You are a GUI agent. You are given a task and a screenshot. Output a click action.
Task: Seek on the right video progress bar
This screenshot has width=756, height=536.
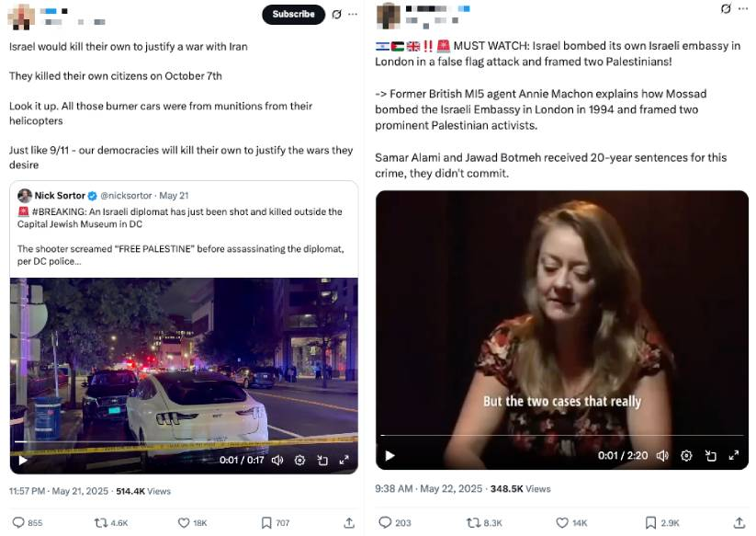pos(561,435)
